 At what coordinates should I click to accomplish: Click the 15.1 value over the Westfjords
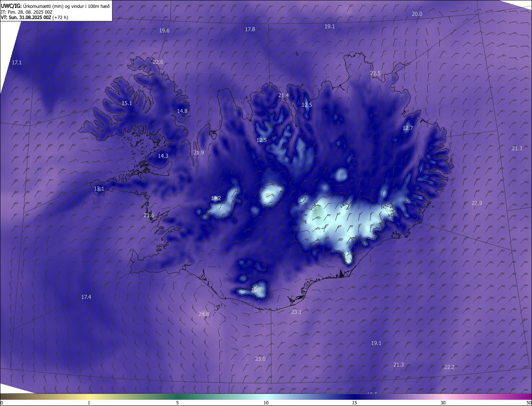[127, 103]
